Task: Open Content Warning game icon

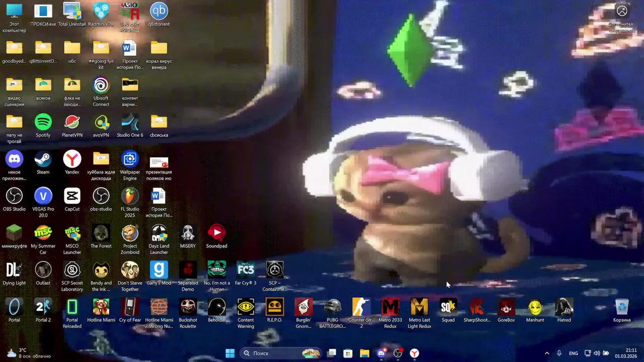Action: [x=246, y=314]
